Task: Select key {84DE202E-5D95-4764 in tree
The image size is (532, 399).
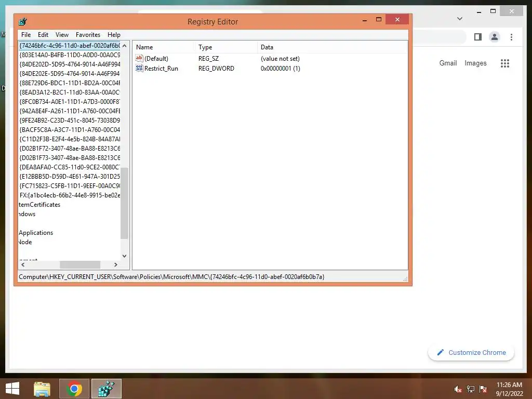Action: click(x=70, y=73)
